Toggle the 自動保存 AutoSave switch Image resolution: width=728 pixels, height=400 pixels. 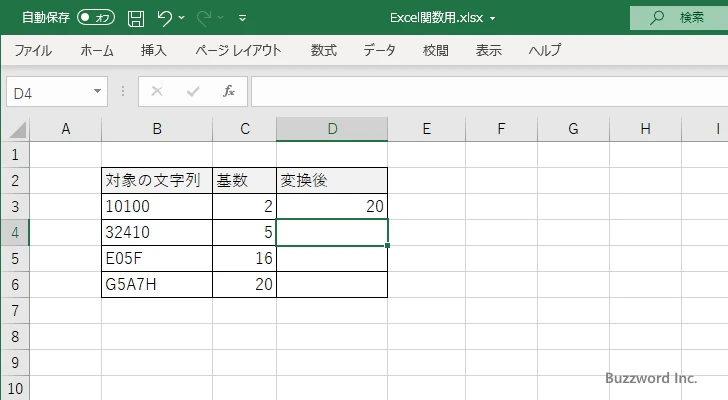click(x=96, y=18)
